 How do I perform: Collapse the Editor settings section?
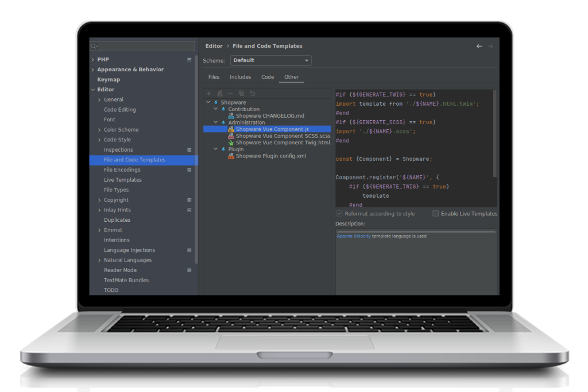click(x=93, y=90)
